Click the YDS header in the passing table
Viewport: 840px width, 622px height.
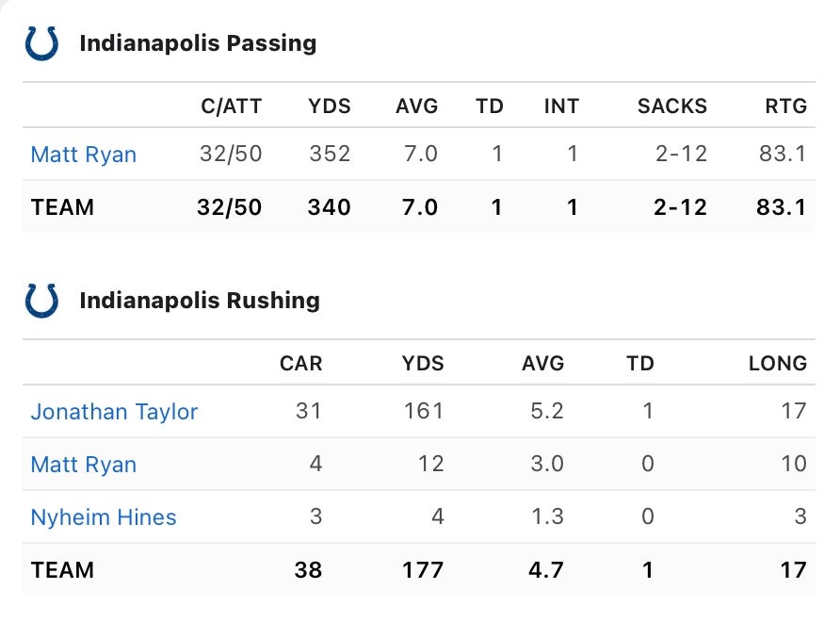(x=330, y=106)
